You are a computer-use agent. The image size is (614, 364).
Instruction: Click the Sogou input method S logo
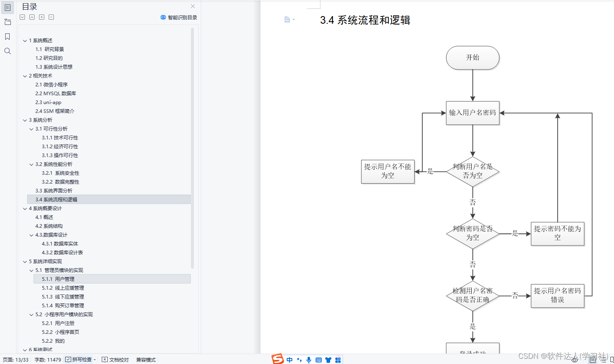[x=278, y=359]
